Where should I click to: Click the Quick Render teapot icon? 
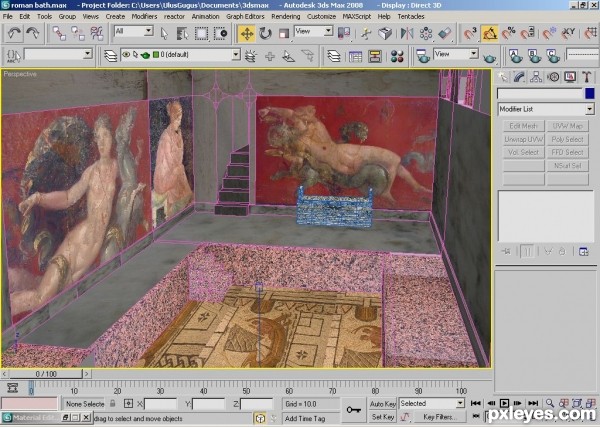[490, 57]
